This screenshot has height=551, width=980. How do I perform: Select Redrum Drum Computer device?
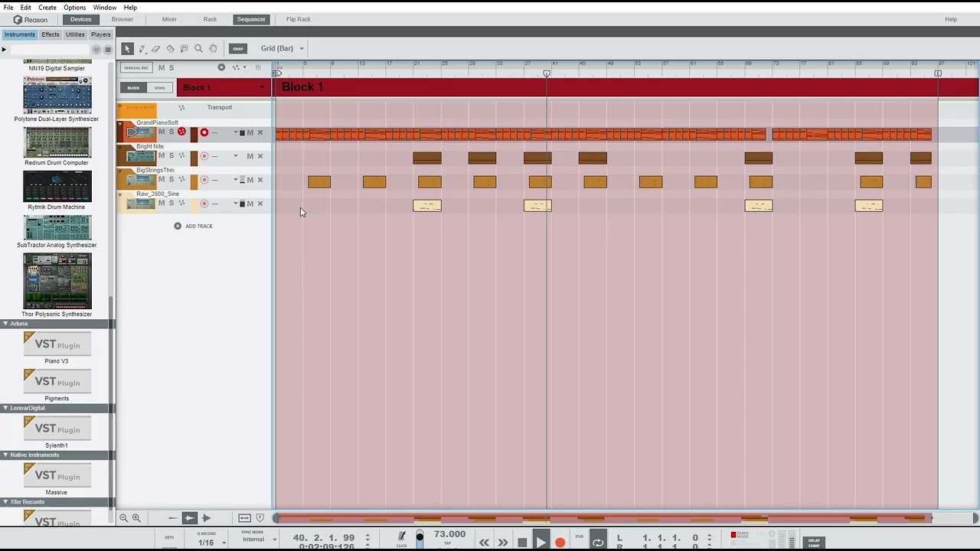tap(57, 146)
